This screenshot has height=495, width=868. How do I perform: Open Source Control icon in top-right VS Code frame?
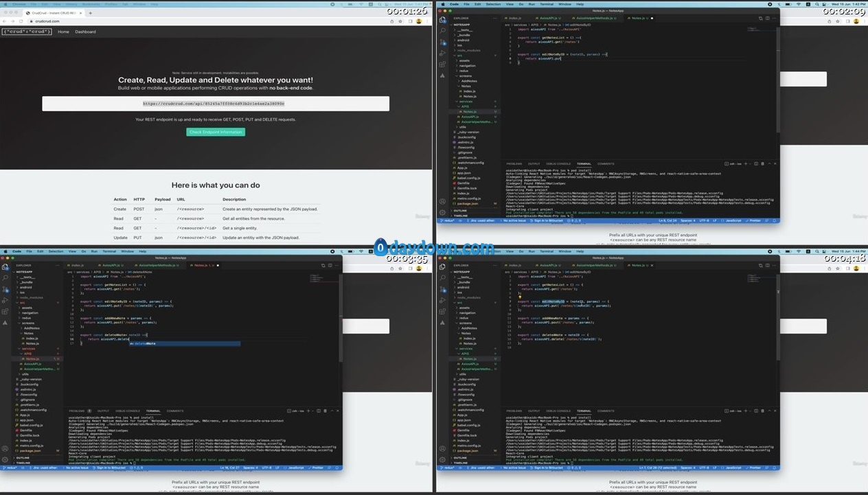point(443,42)
